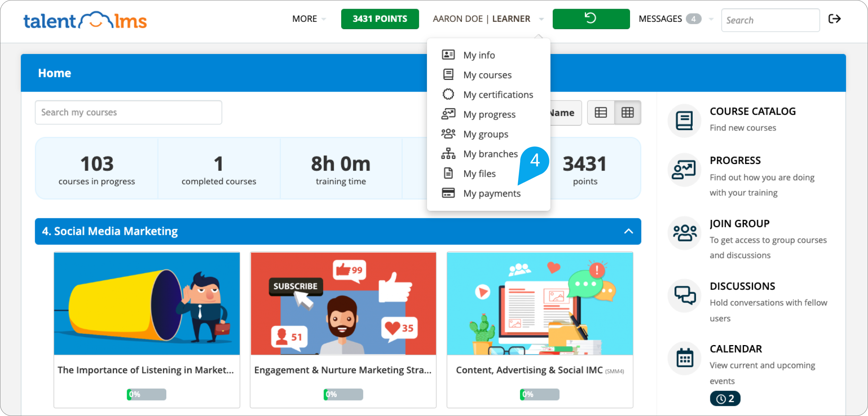Click the Join Group people icon
The height and width of the screenshot is (416, 868).
coord(684,233)
